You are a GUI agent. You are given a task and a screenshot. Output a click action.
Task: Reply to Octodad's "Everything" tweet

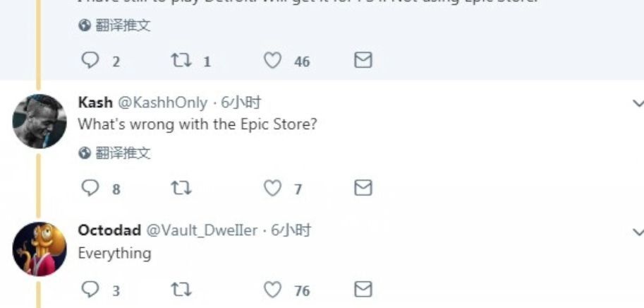point(90,290)
